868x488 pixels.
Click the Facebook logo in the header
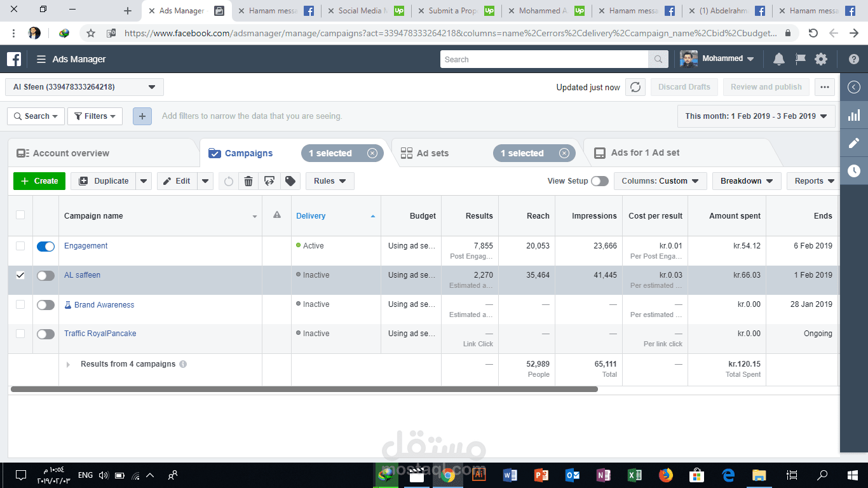(14, 59)
